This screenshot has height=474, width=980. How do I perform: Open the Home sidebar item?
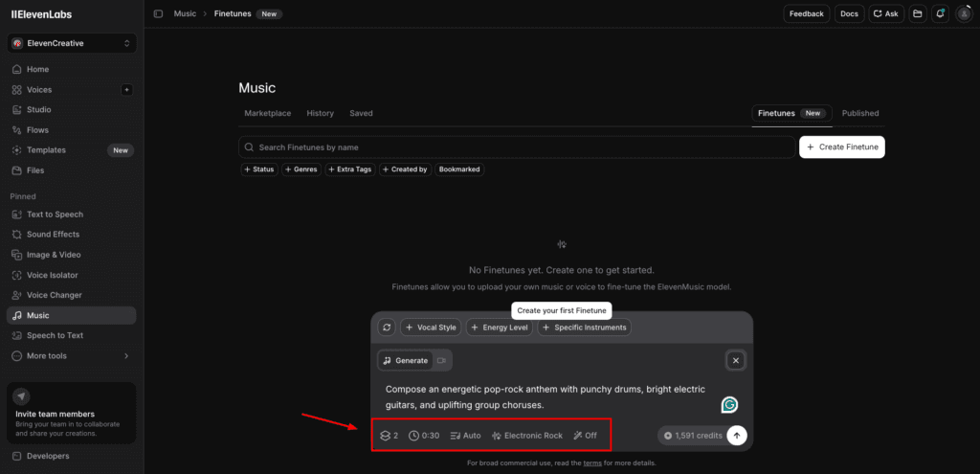coord(71,69)
